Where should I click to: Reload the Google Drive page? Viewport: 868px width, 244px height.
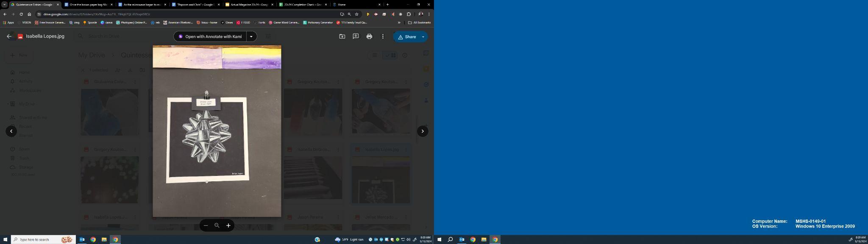pos(21,14)
